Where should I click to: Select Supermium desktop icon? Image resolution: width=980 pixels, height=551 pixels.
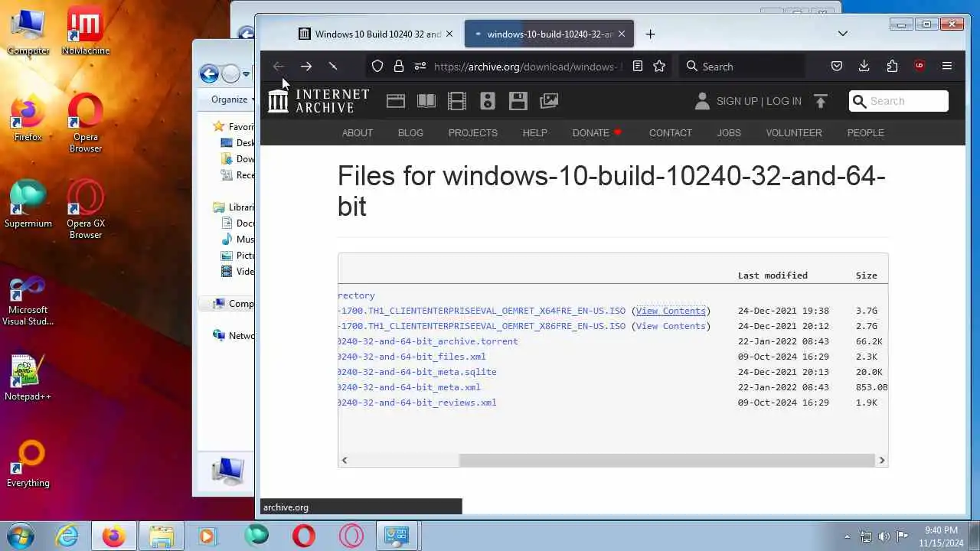28,204
